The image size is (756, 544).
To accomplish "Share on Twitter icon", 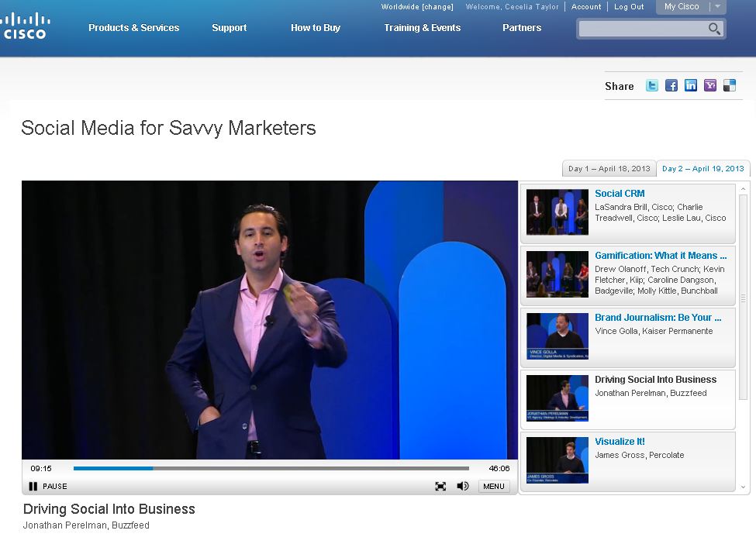I will (652, 86).
